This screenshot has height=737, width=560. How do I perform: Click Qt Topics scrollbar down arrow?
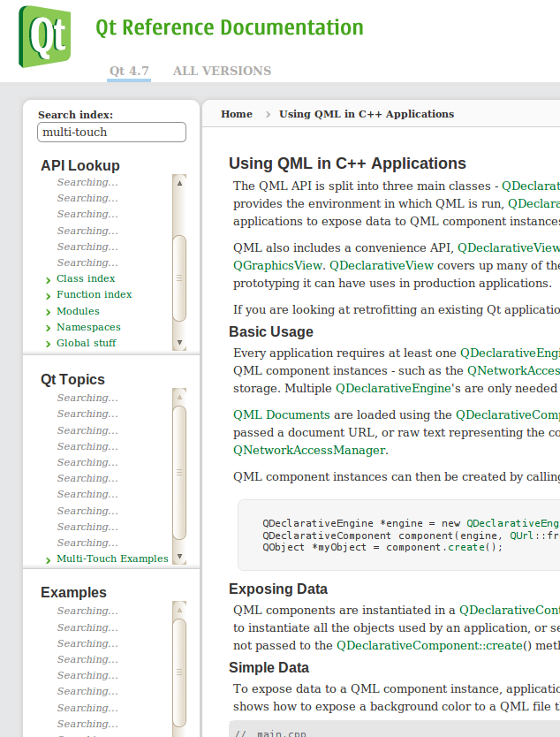pyautogui.click(x=179, y=557)
